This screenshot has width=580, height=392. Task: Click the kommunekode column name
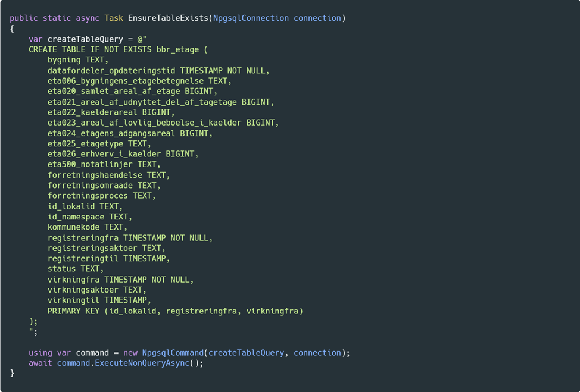[x=73, y=227]
